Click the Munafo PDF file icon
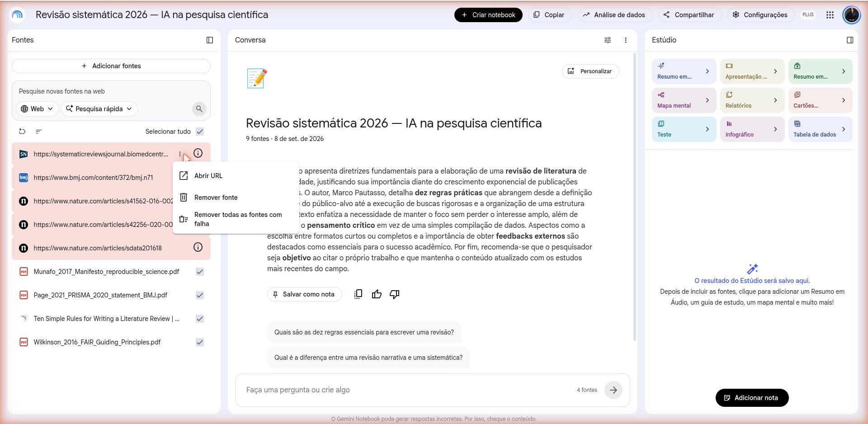 pyautogui.click(x=24, y=272)
